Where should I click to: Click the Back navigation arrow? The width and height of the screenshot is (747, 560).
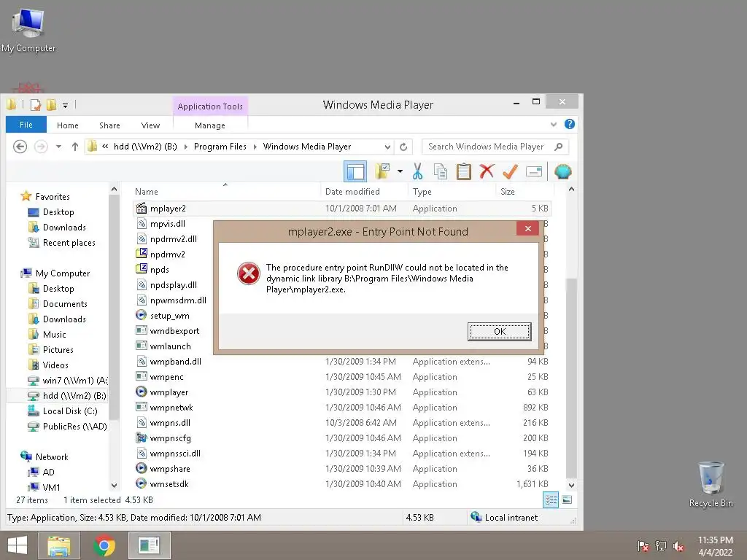pos(20,147)
